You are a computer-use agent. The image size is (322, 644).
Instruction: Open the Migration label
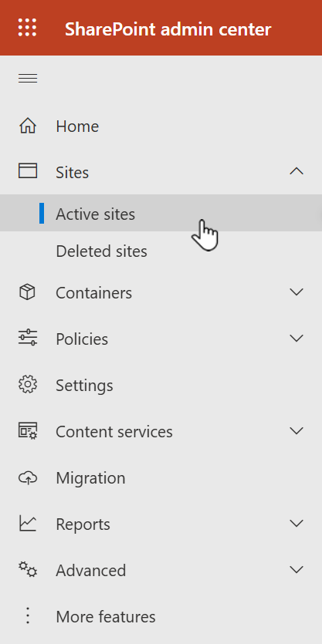[x=90, y=478]
